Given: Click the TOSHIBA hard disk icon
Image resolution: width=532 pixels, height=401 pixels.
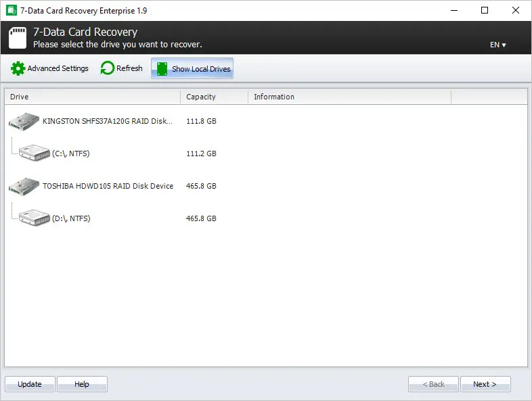Looking at the screenshot, I should click(x=24, y=187).
